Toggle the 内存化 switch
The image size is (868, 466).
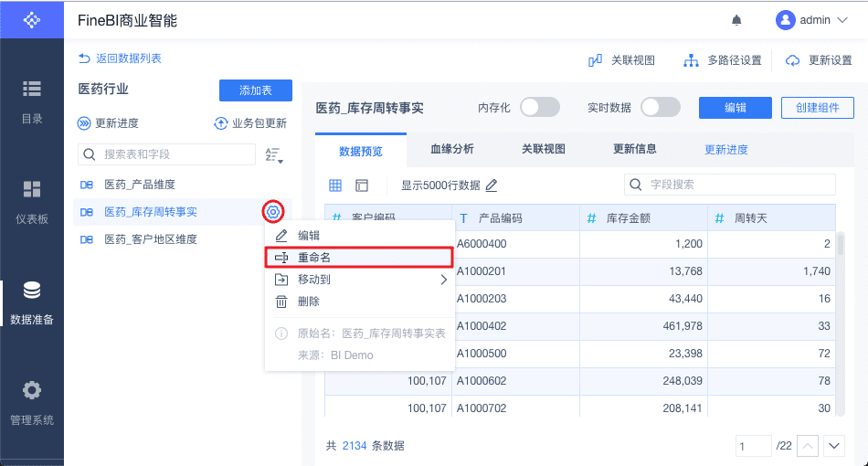pyautogui.click(x=539, y=108)
